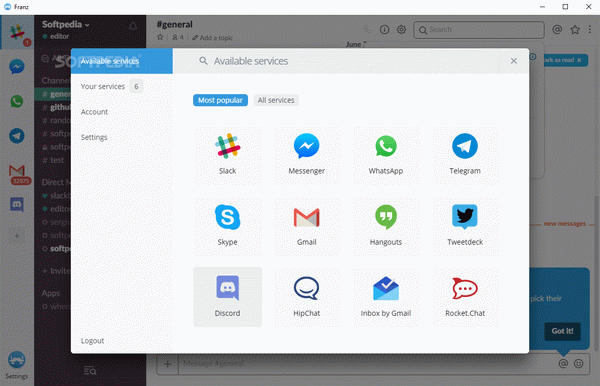Image resolution: width=600 pixels, height=386 pixels.
Task: Show mentions via @ icon in header
Action: click(557, 29)
